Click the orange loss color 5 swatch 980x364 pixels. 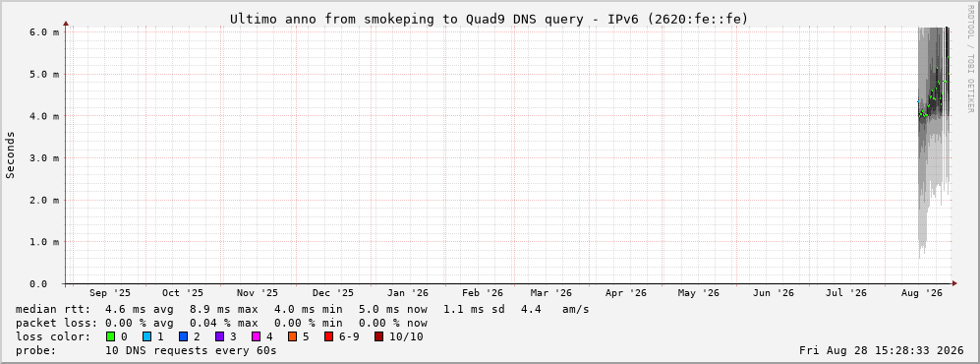pos(292,336)
